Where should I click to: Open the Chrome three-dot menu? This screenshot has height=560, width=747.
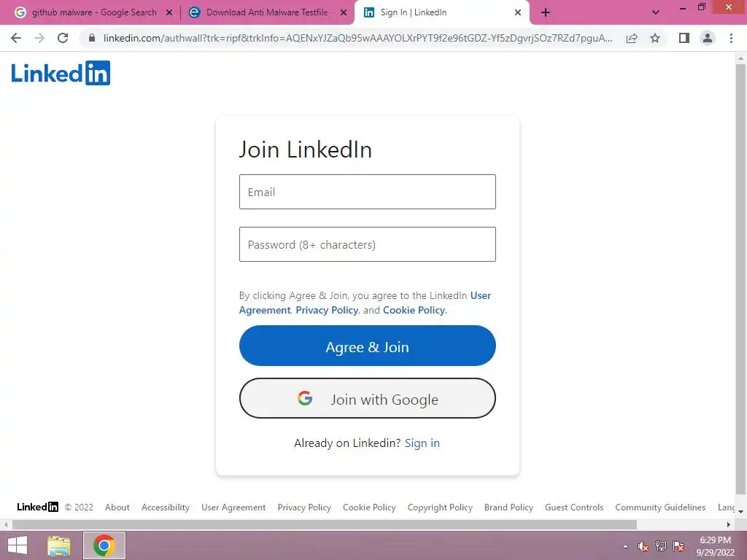(x=731, y=38)
